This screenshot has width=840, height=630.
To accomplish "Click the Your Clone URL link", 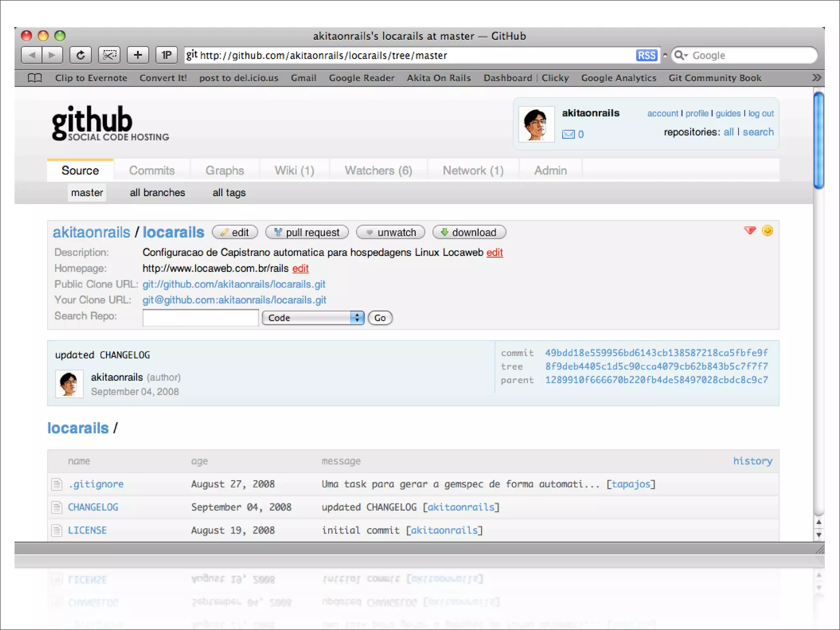I will click(x=234, y=300).
